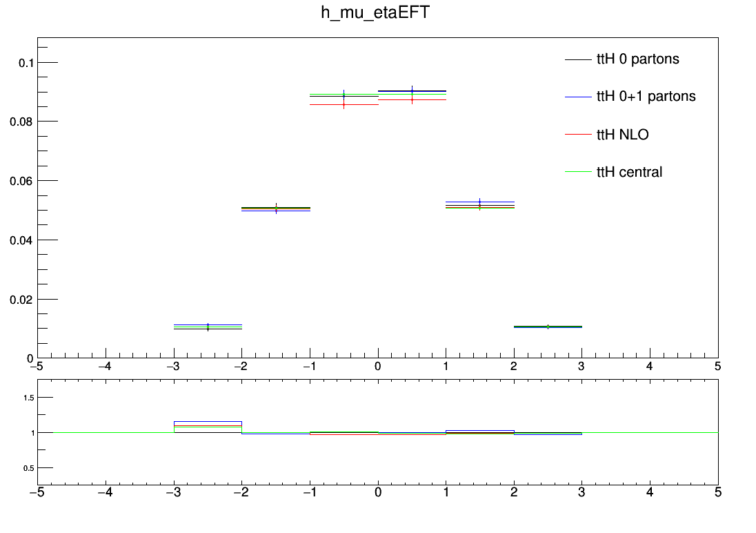Click the green central bin between -1 and 0
The height and width of the screenshot is (533, 756).
(x=344, y=94)
